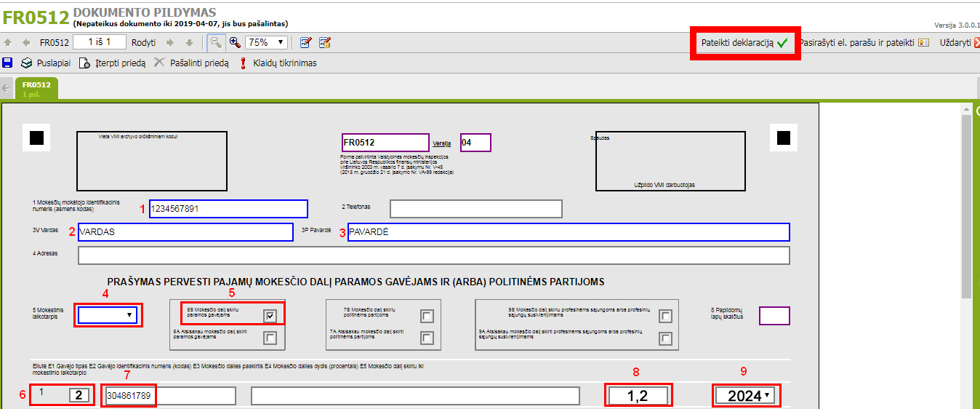
Task: Click the left arrow beside the FR0512 tab
Action: (7, 89)
